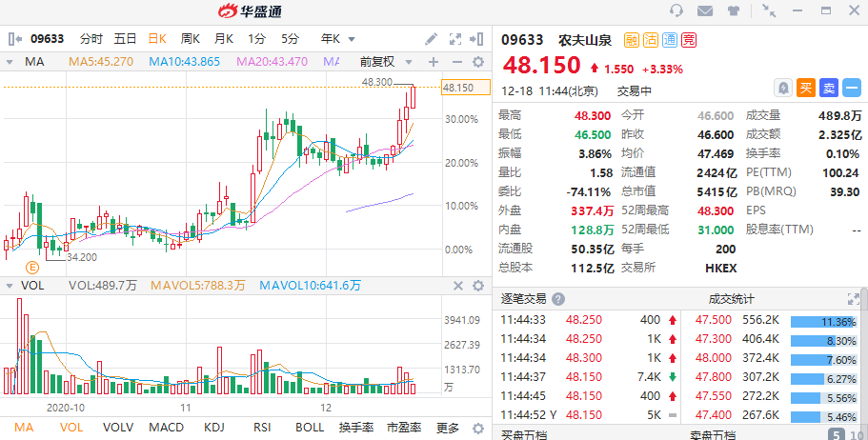The height and width of the screenshot is (440, 868).
Task: Select the pencil drawing tool
Action: point(431,39)
